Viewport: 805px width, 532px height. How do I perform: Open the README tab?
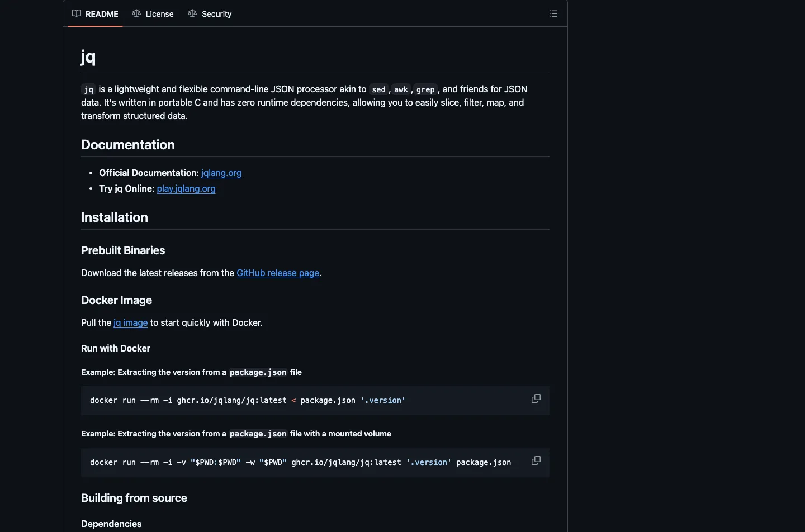pyautogui.click(x=95, y=13)
